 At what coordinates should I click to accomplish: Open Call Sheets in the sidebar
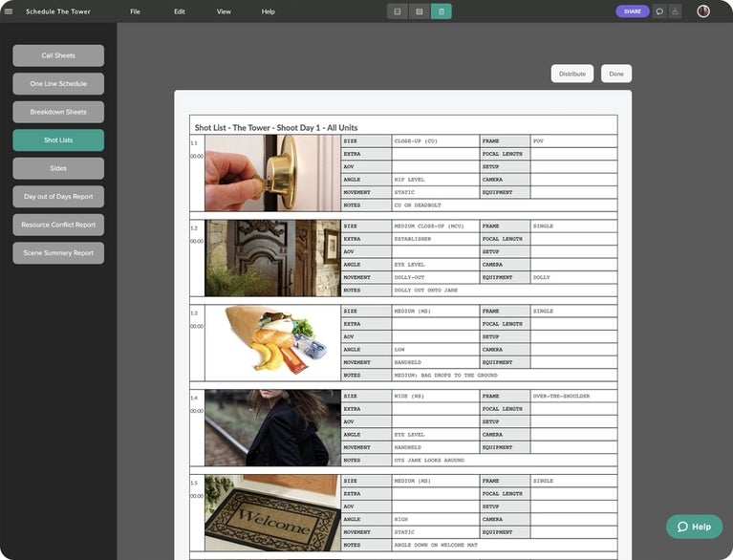pyautogui.click(x=58, y=55)
